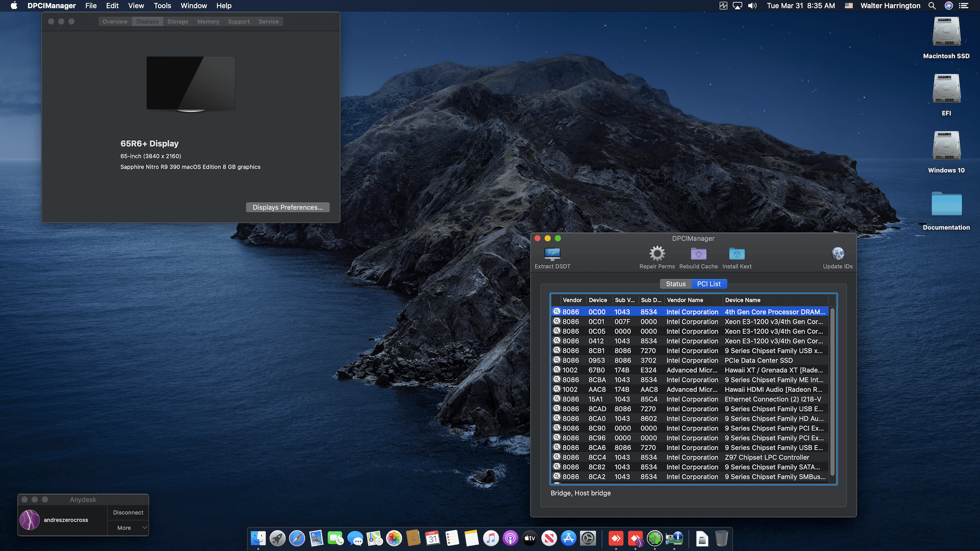Click Displays Preferences button

(x=287, y=207)
